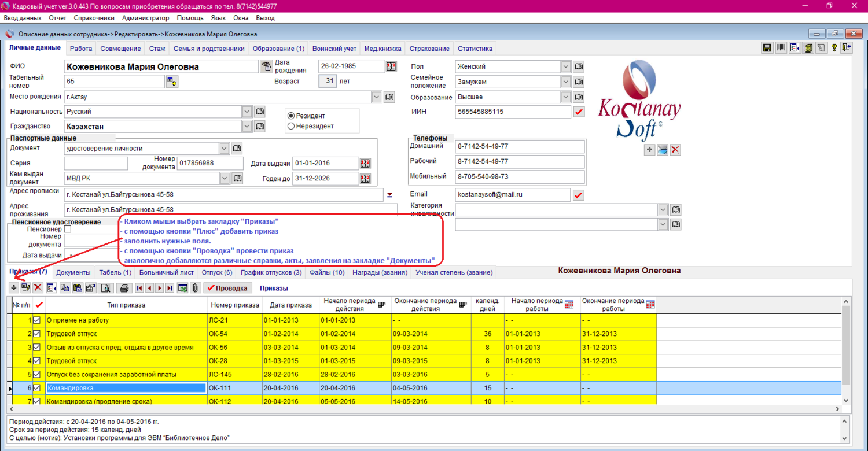Viewport: 868px width, 451px height.
Task: Expand the Кем выдан документ dropdown
Action: tap(225, 179)
